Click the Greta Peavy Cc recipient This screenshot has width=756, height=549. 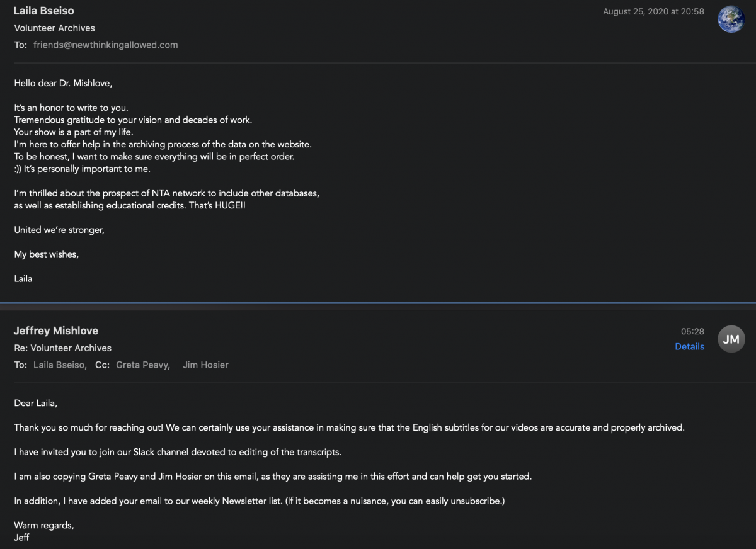(142, 365)
